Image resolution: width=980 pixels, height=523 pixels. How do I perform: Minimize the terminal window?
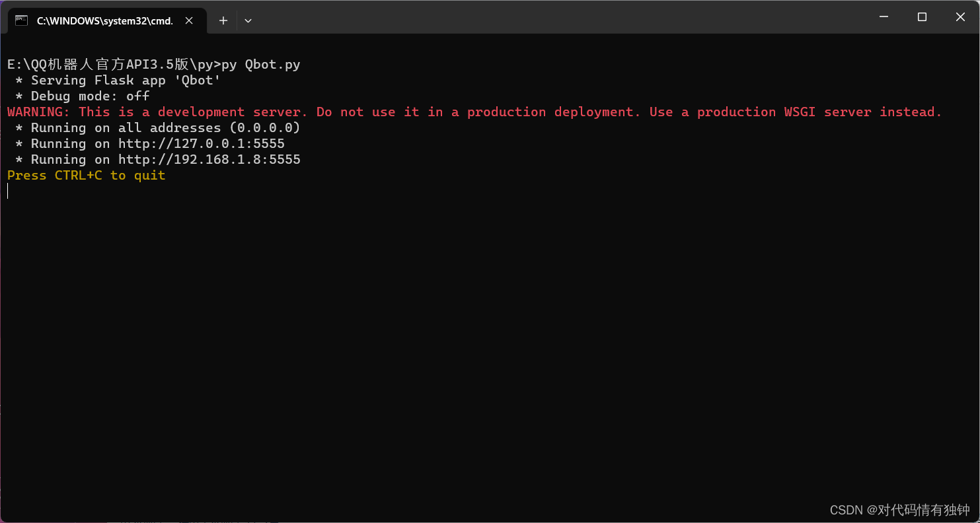[x=884, y=17]
